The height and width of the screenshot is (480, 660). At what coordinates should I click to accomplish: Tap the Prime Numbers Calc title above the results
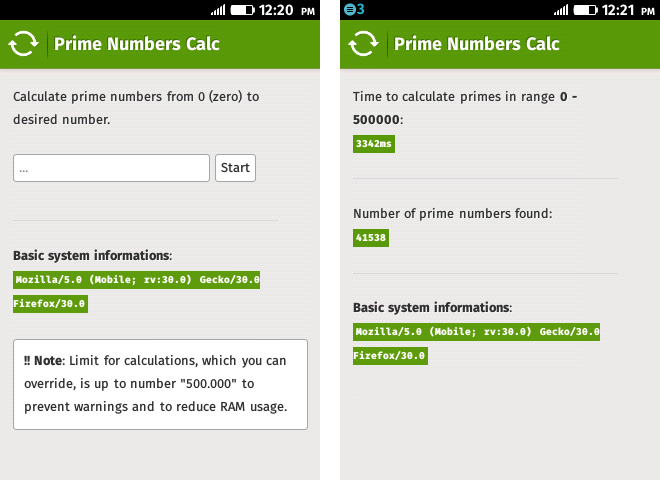477,44
